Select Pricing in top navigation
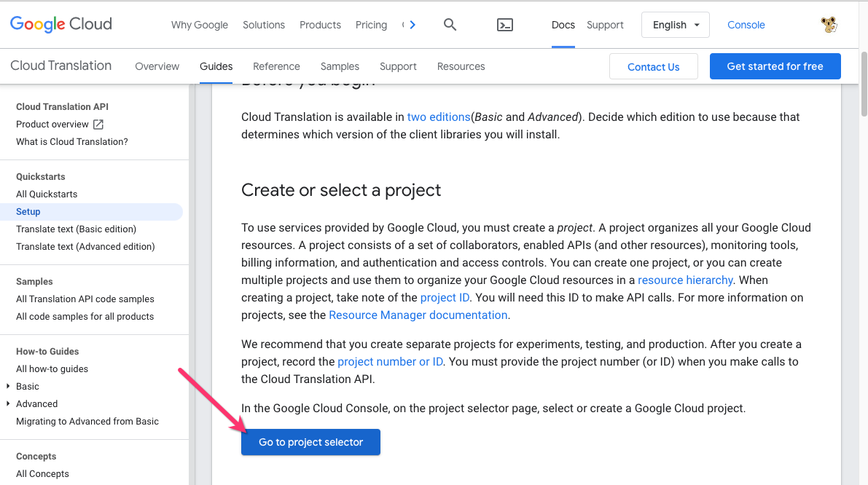Screen dimensions: 868x485 [371, 25]
